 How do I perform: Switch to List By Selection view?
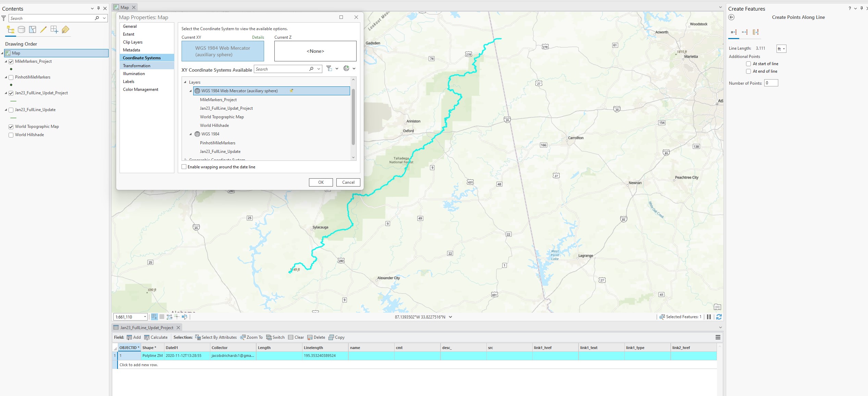tap(33, 30)
